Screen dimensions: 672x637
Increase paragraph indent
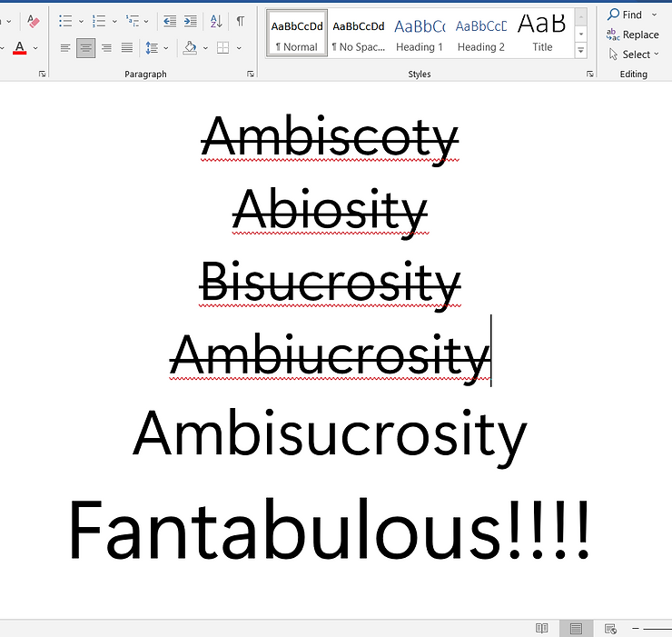coord(191,21)
